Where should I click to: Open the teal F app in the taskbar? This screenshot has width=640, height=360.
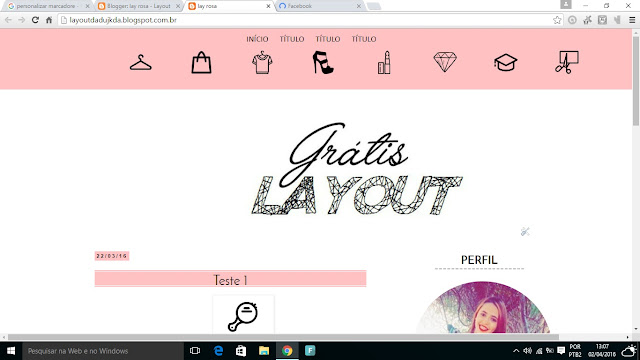coord(310,351)
